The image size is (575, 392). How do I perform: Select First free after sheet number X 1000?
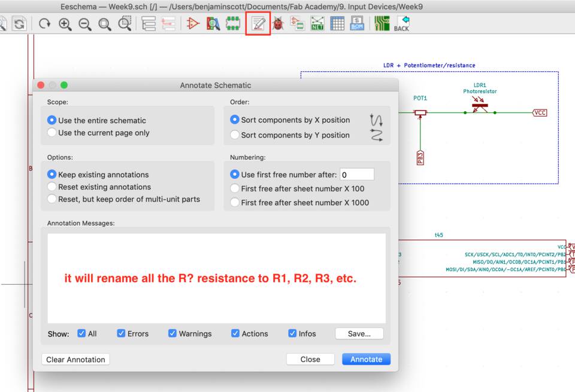tap(299, 202)
